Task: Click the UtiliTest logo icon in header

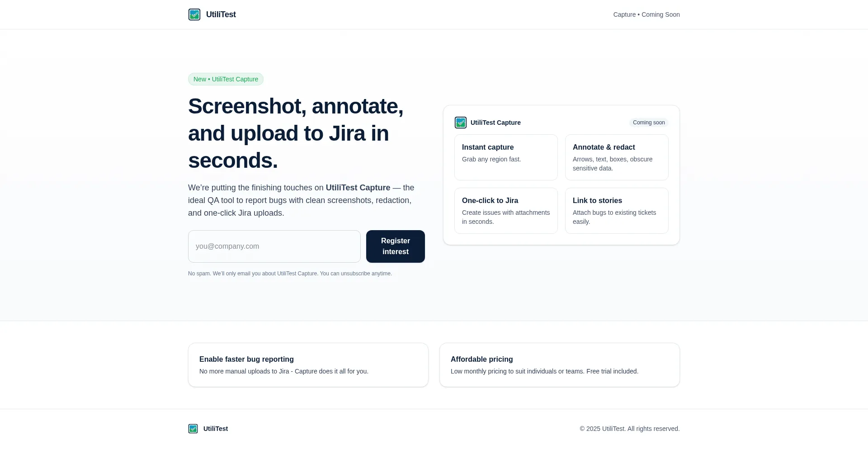Action: [x=194, y=14]
